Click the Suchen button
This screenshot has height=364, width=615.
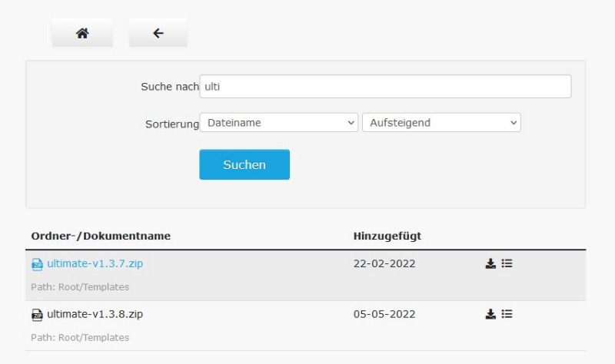click(x=244, y=164)
